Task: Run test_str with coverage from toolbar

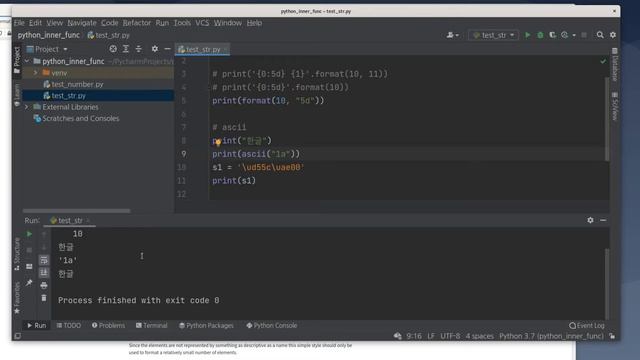Action: (552, 35)
